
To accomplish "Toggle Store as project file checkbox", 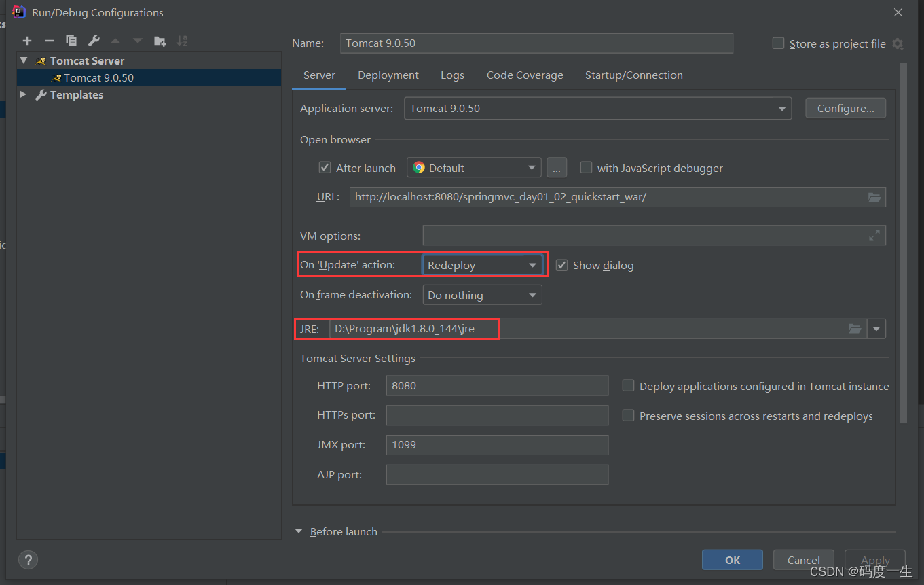I will pyautogui.click(x=779, y=43).
